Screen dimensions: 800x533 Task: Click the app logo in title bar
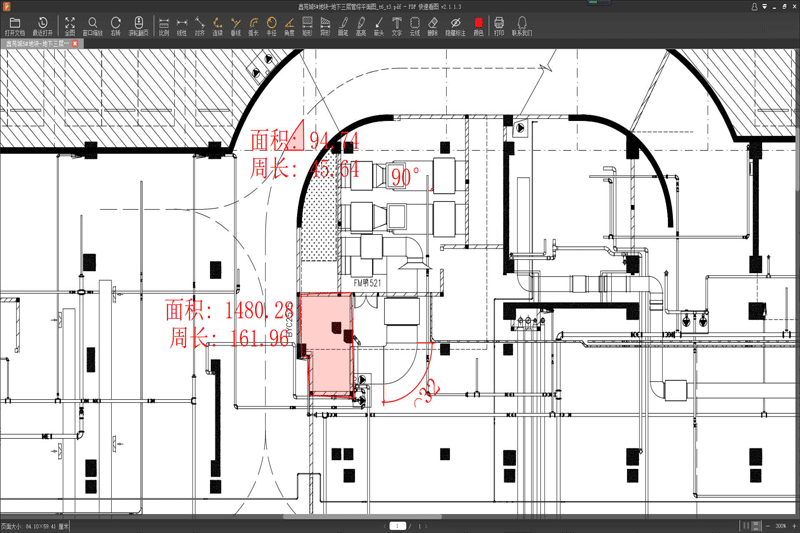point(7,7)
